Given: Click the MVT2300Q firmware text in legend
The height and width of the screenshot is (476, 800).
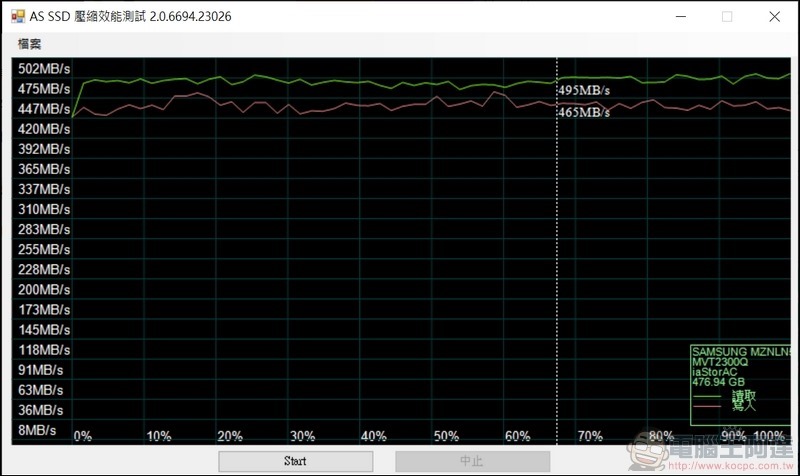Looking at the screenshot, I should tap(720, 362).
